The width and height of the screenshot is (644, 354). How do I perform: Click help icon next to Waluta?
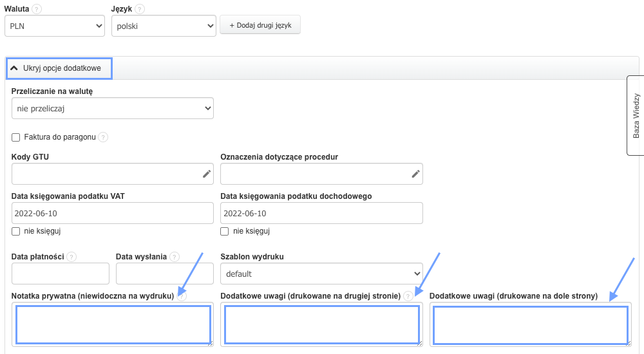coord(37,9)
